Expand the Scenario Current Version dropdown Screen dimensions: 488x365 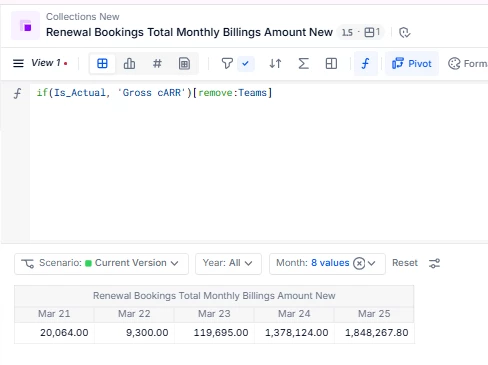(x=101, y=263)
